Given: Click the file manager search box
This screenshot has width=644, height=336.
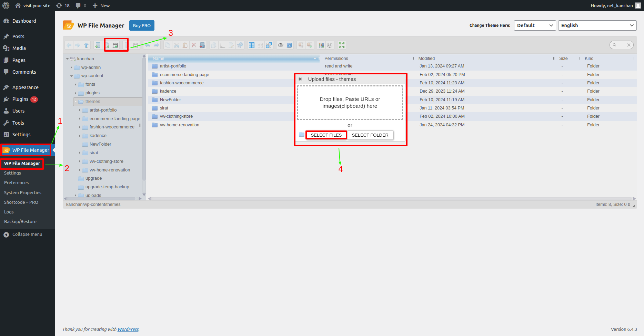Looking at the screenshot, I should pyautogui.click(x=622, y=45).
